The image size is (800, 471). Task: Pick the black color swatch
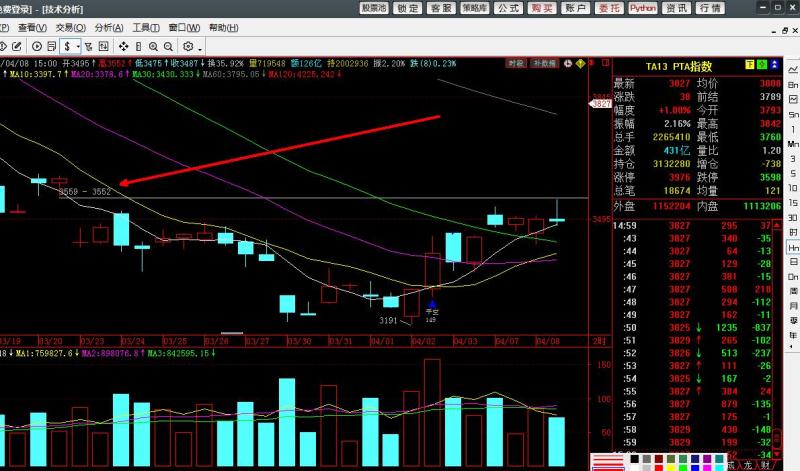coord(634,459)
